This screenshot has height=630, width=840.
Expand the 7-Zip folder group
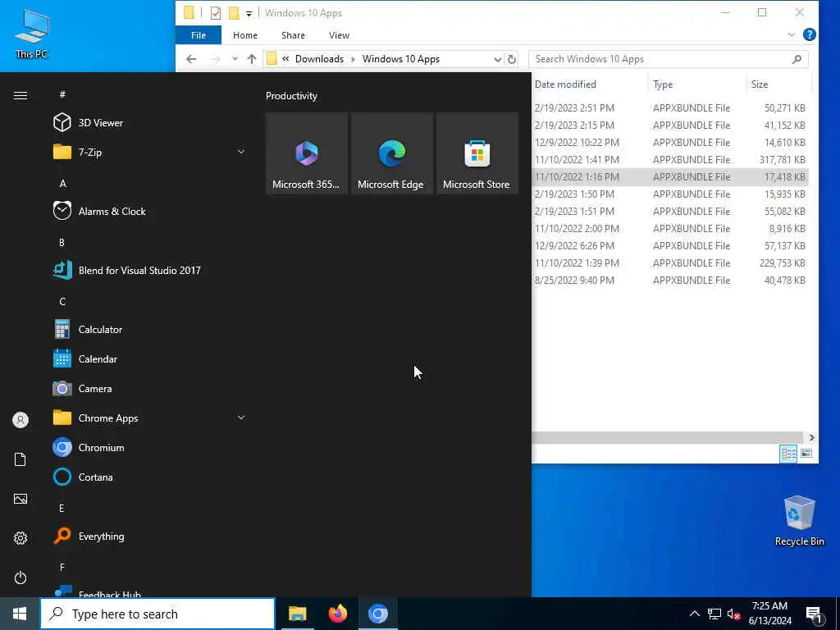[241, 152]
